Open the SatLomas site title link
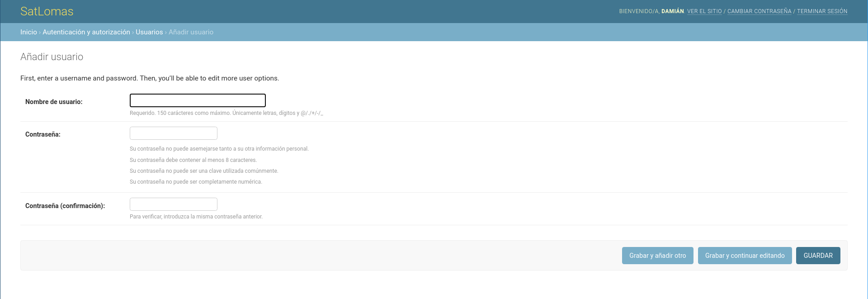The width and height of the screenshot is (868, 299). (x=47, y=11)
